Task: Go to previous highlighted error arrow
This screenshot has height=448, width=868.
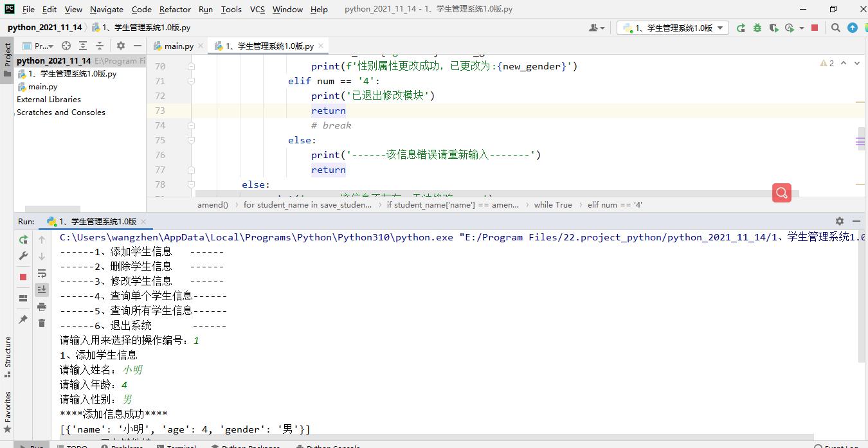Action: [x=844, y=63]
